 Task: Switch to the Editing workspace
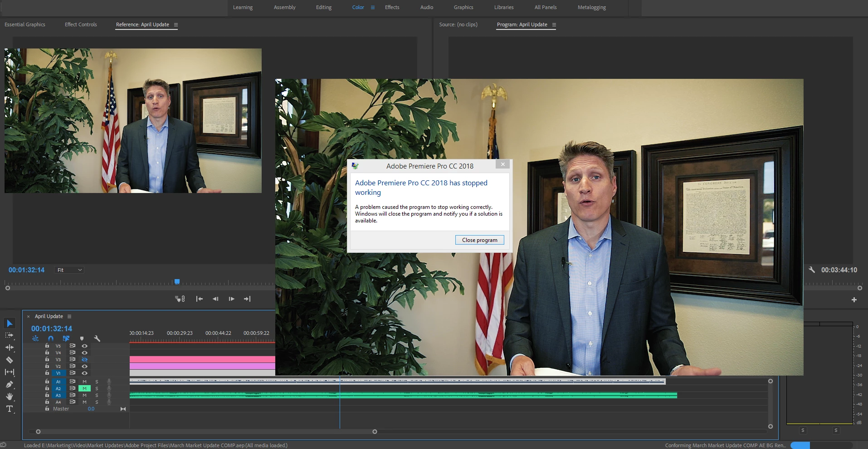(324, 7)
